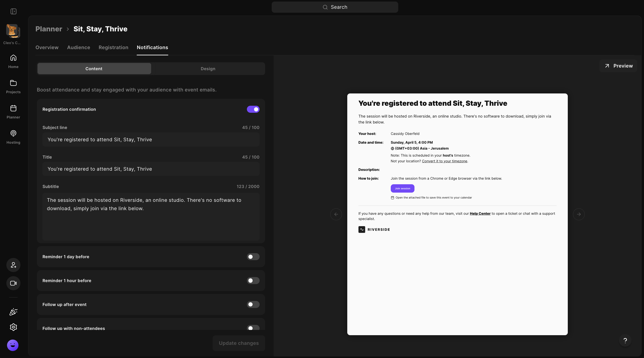Viewport: 644px width, 358px height.
Task: Navigate to Planner breadcrumb
Action: (x=49, y=29)
